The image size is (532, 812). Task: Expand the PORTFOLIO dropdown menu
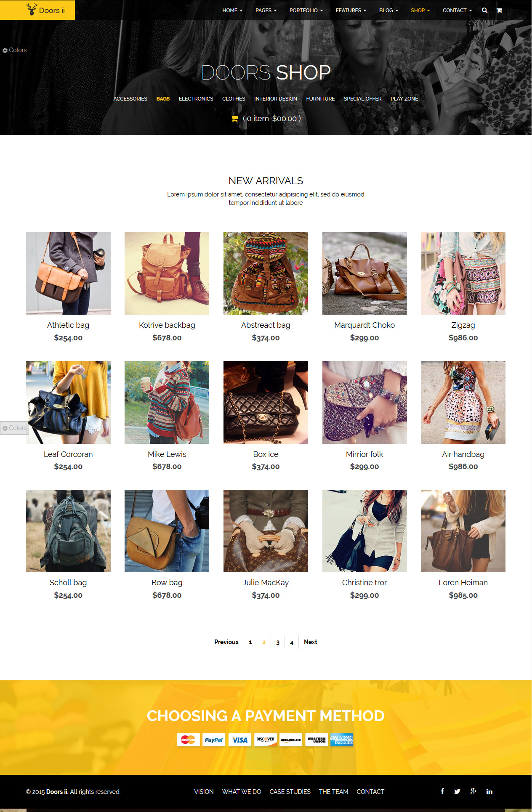(x=306, y=11)
